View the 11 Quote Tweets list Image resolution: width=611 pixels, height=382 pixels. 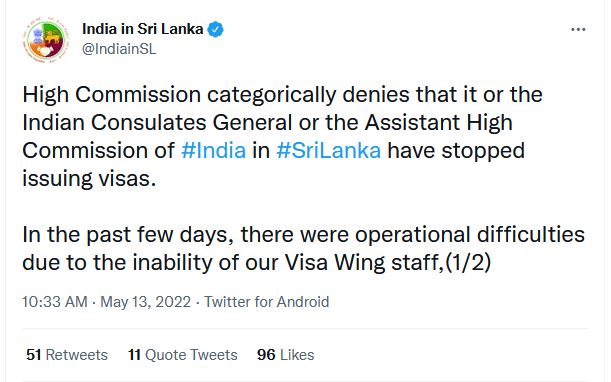coord(183,355)
